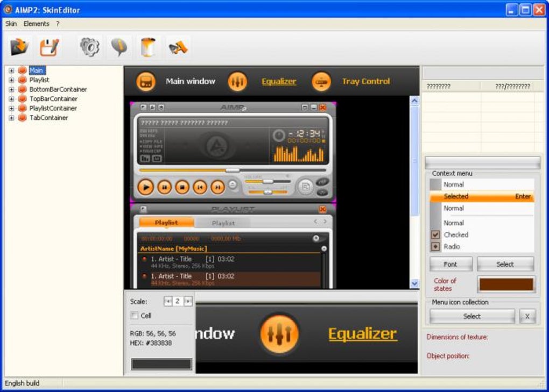The height and width of the screenshot is (392, 549).
Task: Expand the Main tree node
Action: [x=11, y=70]
